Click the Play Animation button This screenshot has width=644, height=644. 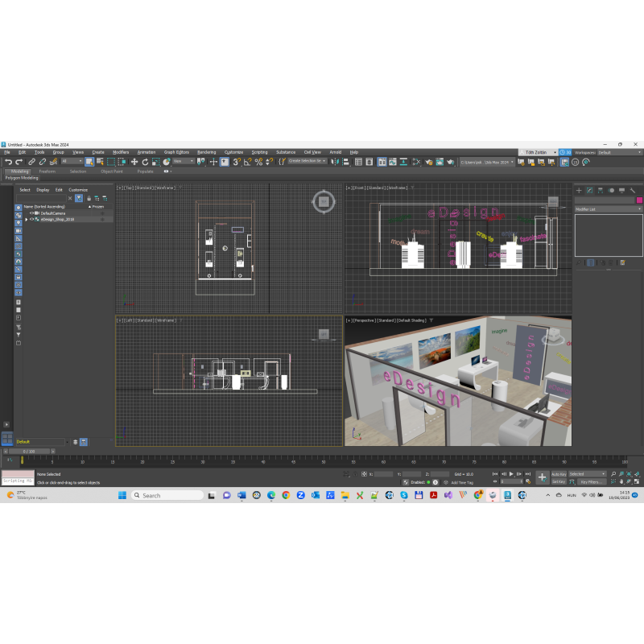point(511,474)
